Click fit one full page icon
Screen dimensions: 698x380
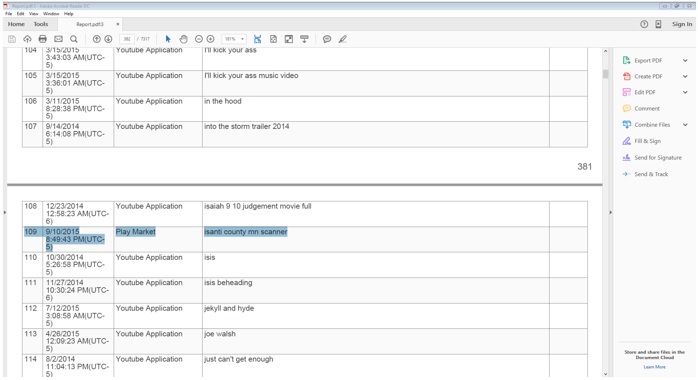(273, 39)
